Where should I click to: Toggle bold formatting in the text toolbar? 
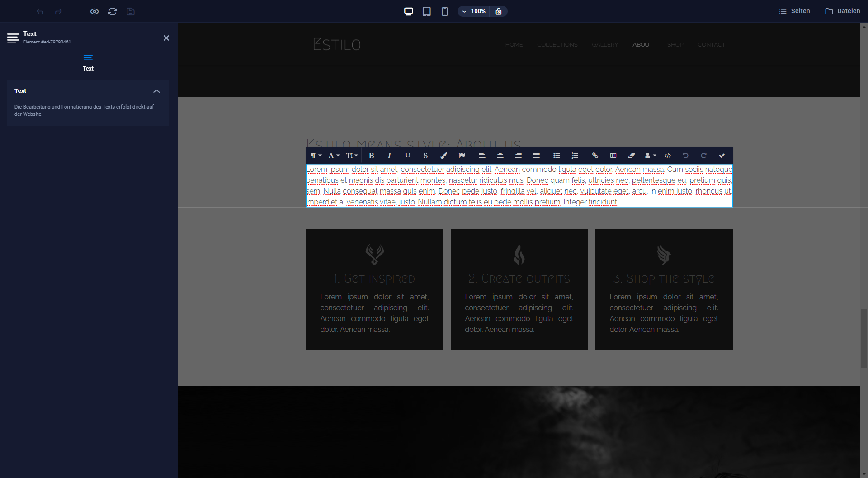pyautogui.click(x=371, y=156)
